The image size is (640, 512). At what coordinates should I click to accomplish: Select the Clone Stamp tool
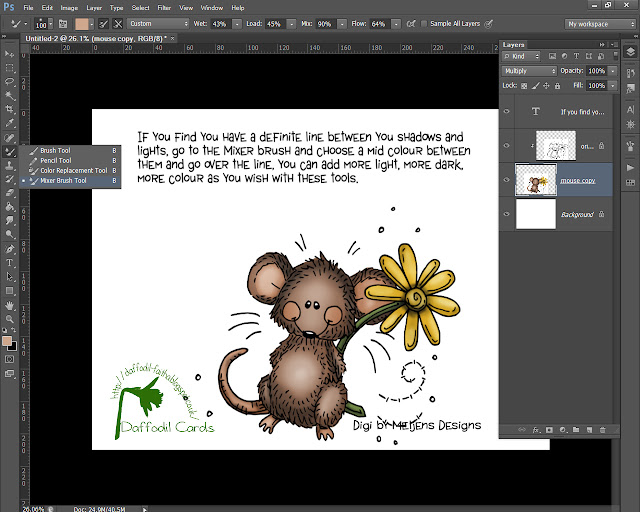pos(9,166)
